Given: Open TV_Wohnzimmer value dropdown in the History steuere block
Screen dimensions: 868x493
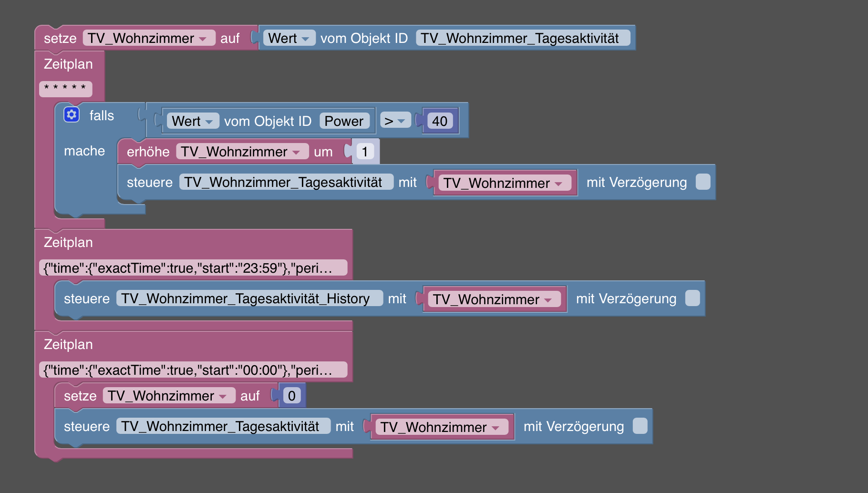Looking at the screenshot, I should click(495, 299).
